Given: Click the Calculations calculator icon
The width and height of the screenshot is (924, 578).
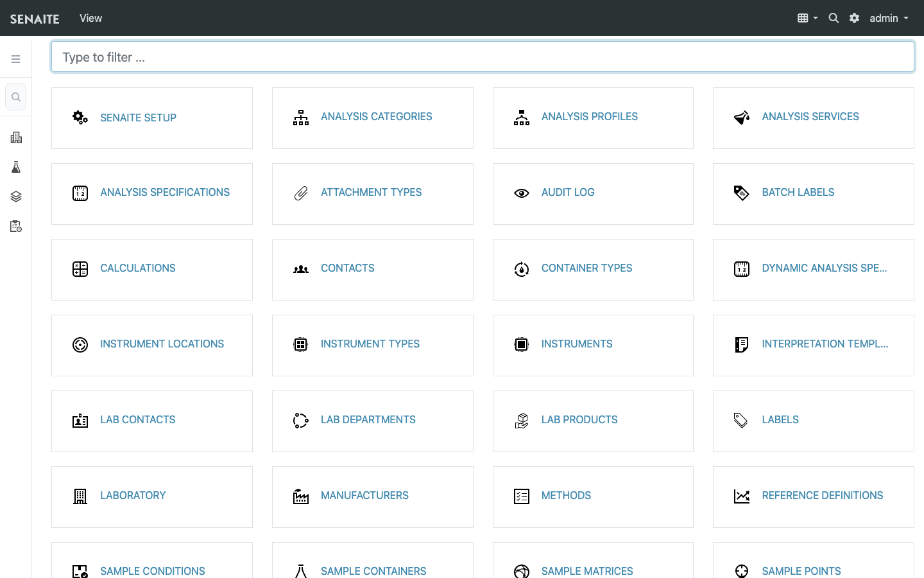Looking at the screenshot, I should pos(80,269).
